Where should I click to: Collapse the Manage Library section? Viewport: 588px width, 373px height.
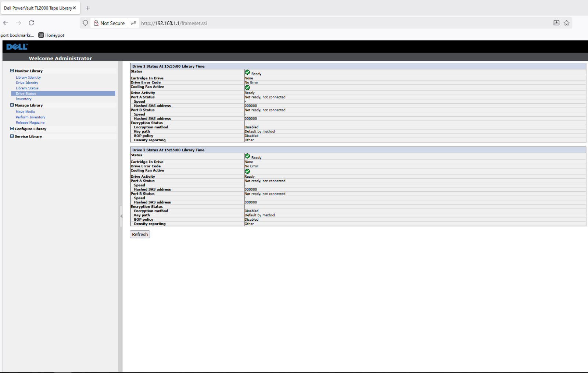click(x=12, y=105)
